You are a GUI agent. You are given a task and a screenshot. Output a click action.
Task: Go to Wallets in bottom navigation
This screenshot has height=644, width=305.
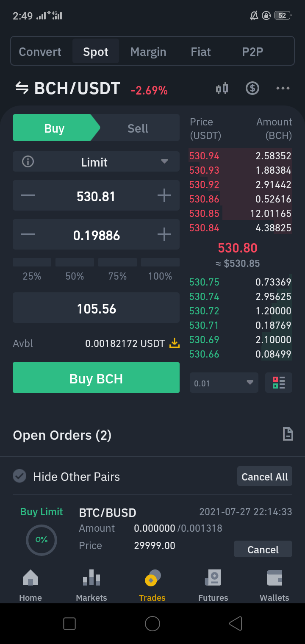coord(274,586)
